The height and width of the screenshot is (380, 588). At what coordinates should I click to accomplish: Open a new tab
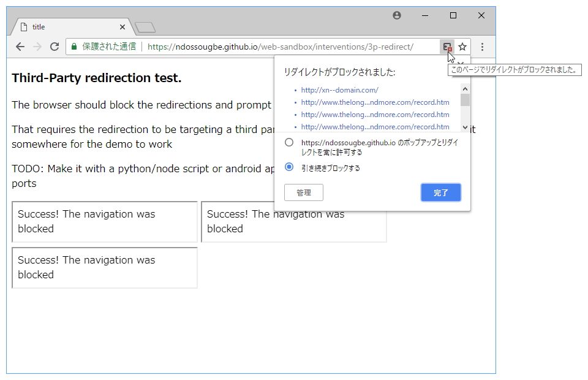pos(145,27)
